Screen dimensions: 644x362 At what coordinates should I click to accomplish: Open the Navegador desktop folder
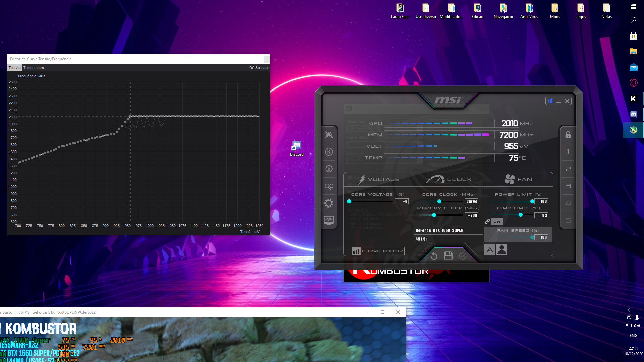click(503, 11)
